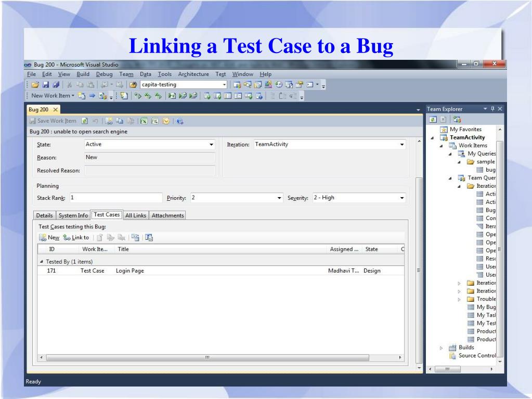Click the Save disk icon in main toolbar

point(45,85)
